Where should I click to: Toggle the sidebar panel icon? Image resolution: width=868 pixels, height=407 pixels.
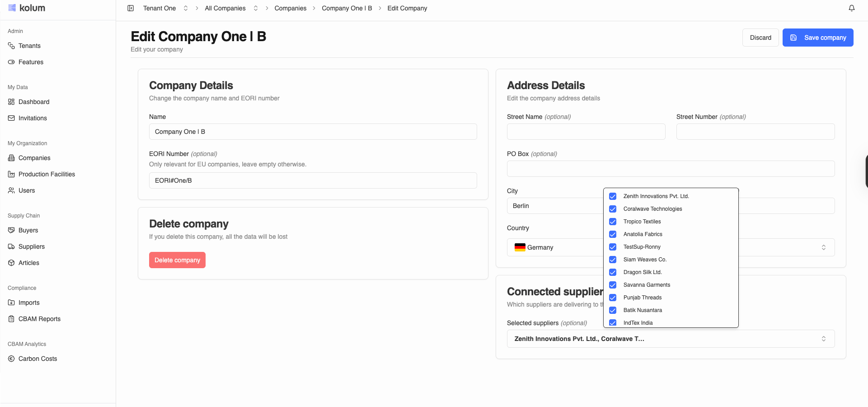click(x=131, y=8)
